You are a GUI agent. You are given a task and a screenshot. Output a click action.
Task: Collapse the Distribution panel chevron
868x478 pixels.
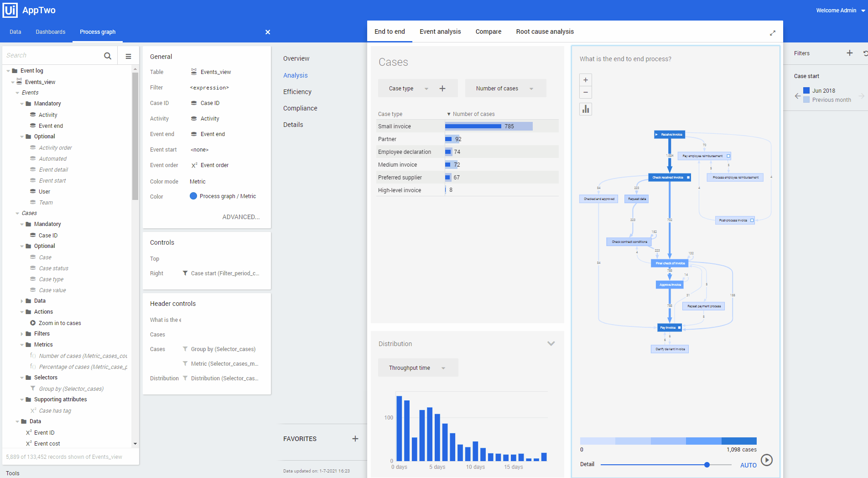coord(551,344)
